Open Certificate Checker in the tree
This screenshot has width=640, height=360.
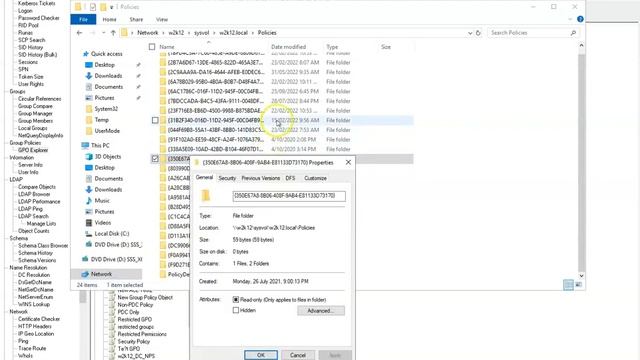click(x=39, y=319)
